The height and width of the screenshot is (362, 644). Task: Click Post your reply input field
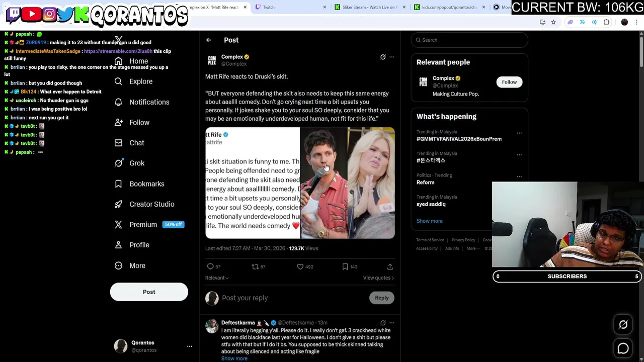tap(294, 298)
